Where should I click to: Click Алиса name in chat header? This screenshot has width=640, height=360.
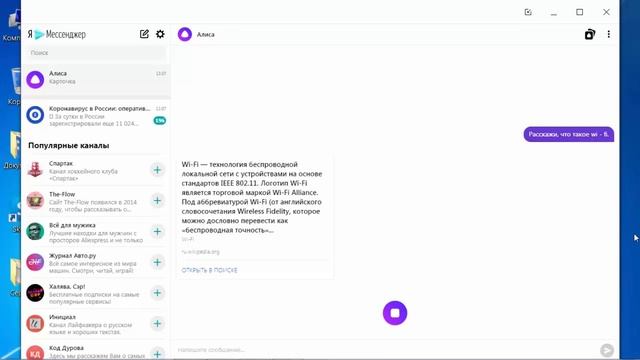206,35
